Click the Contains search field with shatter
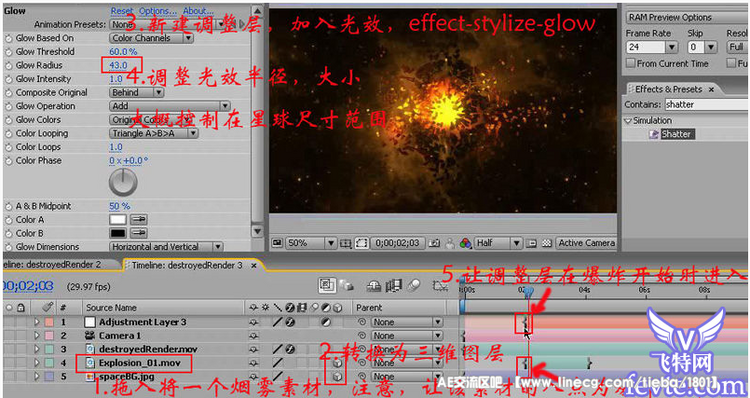750x398 pixels. coord(707,104)
